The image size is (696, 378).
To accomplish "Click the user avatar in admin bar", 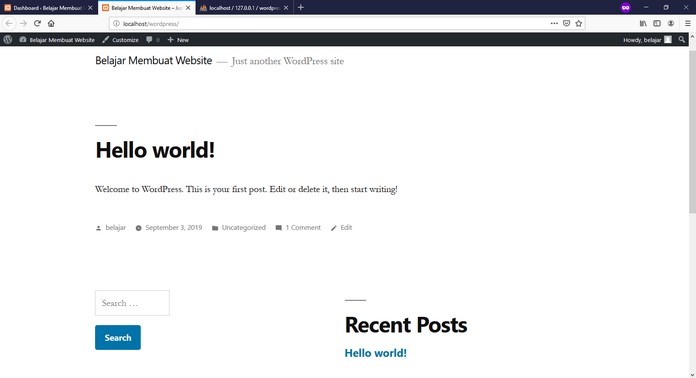I will tap(668, 39).
